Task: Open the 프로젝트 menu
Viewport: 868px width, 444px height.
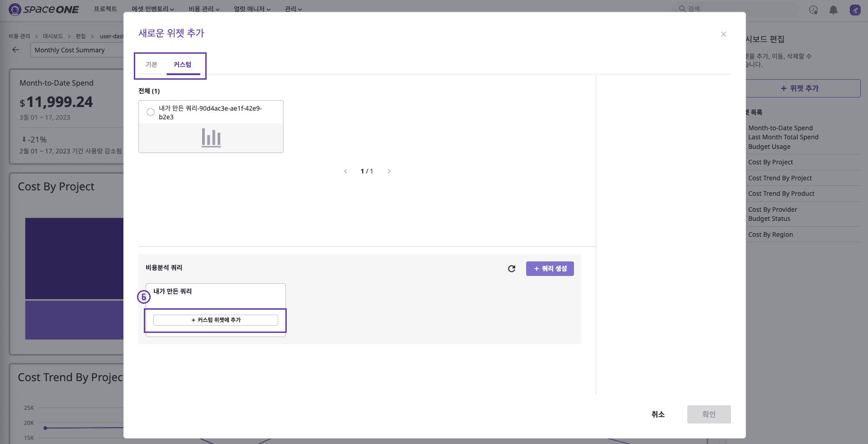Action: click(x=106, y=9)
